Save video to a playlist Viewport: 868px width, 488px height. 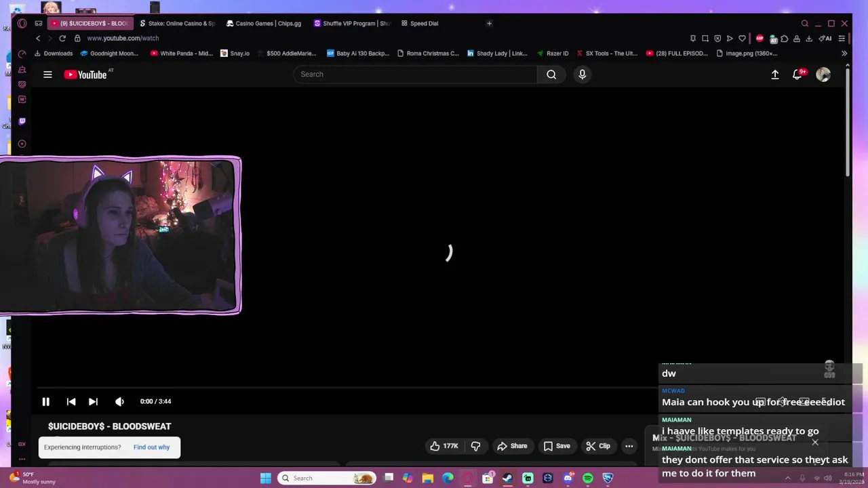[x=557, y=446]
